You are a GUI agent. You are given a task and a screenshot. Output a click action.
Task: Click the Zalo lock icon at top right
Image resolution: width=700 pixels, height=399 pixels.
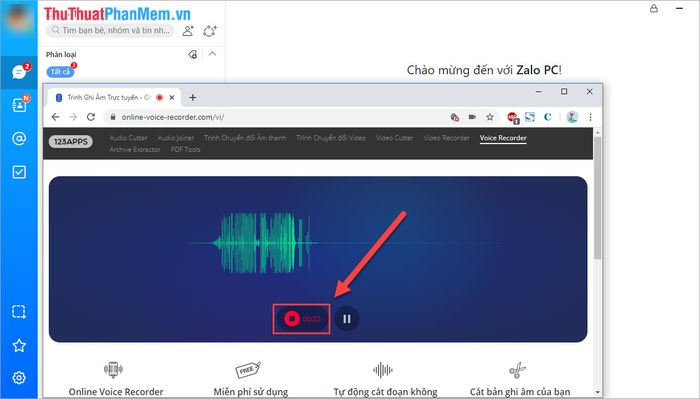tap(654, 8)
